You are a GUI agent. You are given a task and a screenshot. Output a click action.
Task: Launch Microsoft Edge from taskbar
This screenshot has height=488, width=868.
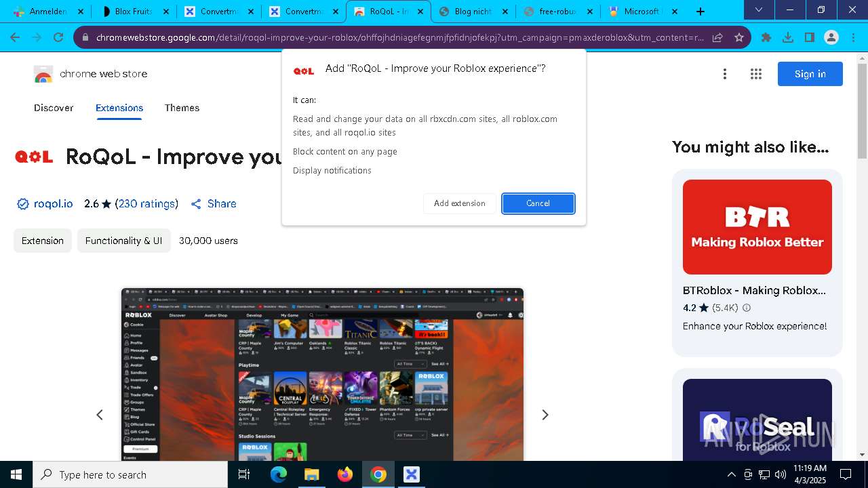(x=279, y=474)
